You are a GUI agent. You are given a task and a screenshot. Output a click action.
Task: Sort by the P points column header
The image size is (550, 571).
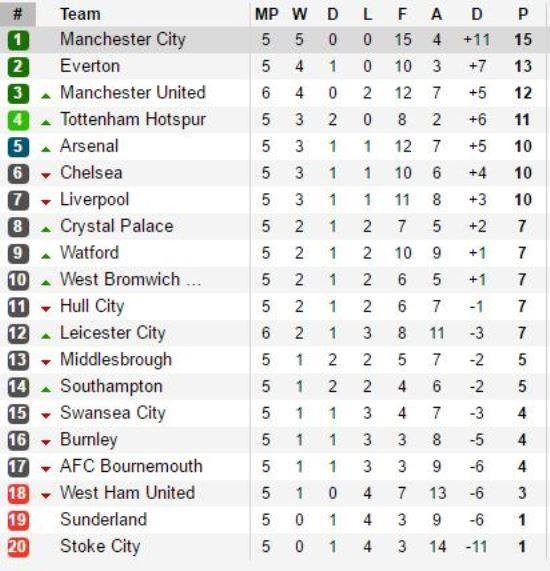[x=523, y=14]
